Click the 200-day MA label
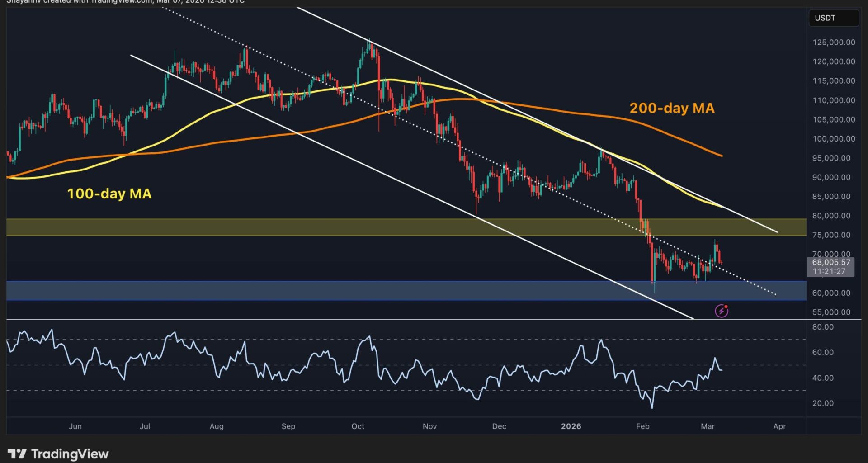The height and width of the screenshot is (463, 868). click(672, 108)
